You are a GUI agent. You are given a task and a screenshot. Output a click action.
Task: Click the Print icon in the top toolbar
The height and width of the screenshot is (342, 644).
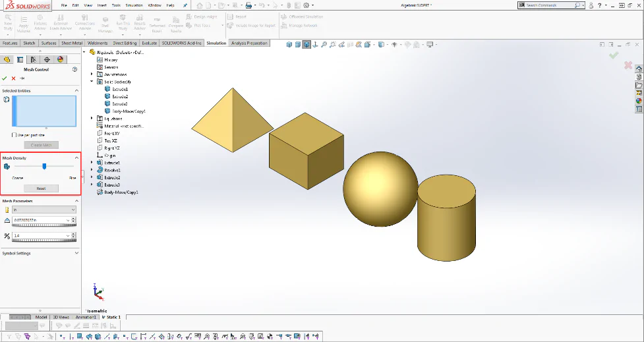(249, 5)
